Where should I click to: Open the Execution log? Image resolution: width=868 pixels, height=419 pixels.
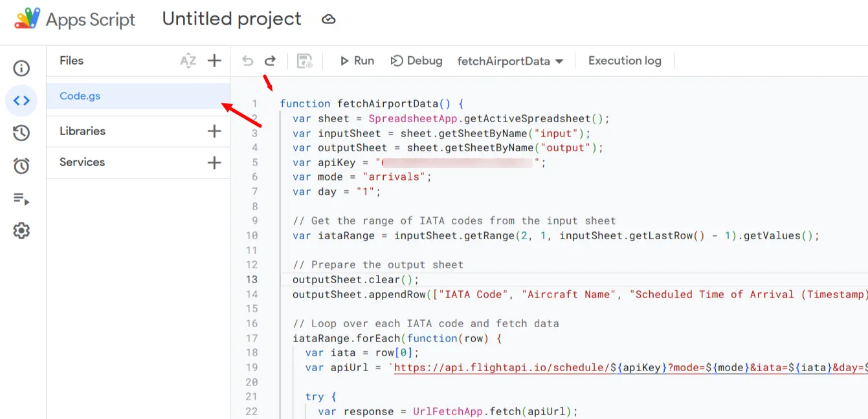click(625, 61)
